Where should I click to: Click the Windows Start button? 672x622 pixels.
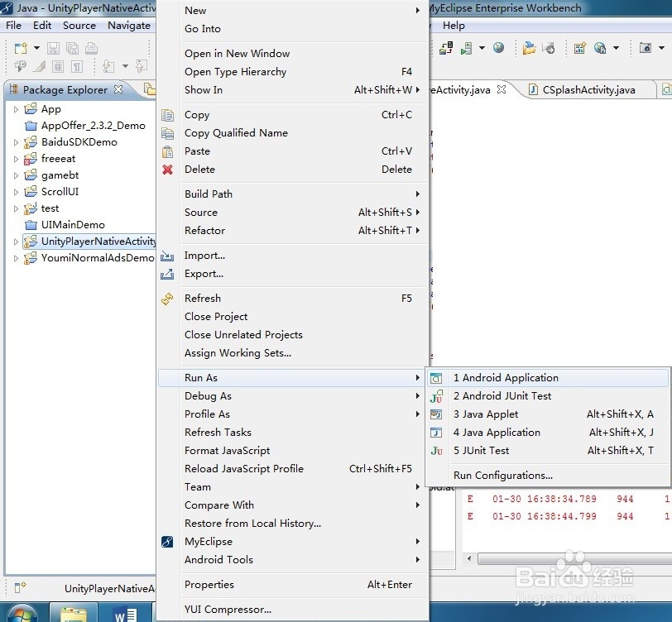tap(21, 614)
